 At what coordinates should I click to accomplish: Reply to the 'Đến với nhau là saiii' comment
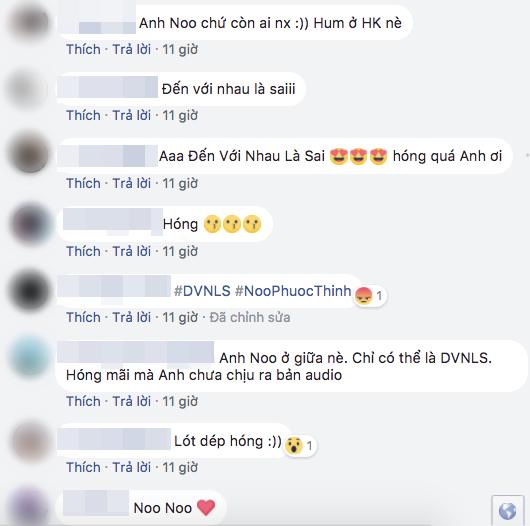coord(131,115)
